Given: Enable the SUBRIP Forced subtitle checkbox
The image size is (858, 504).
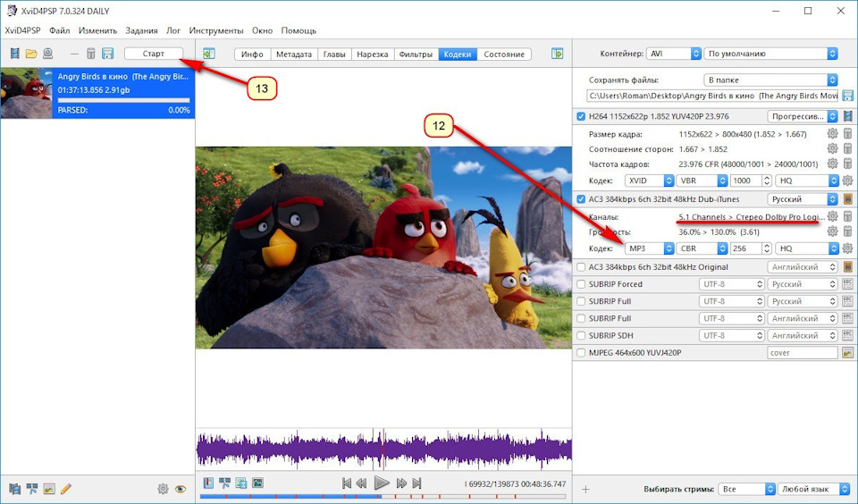Looking at the screenshot, I should 581,284.
